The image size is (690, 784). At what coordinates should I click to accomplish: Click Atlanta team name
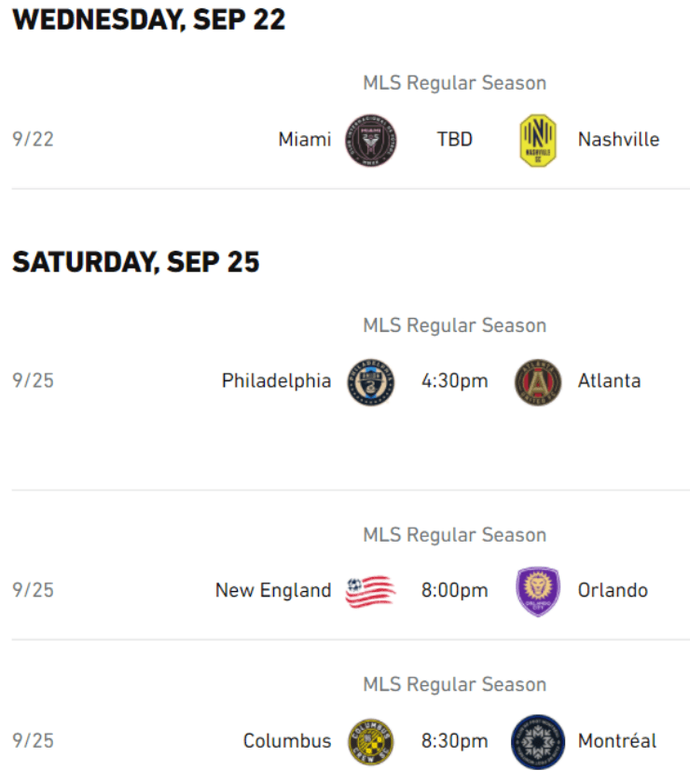click(x=609, y=381)
